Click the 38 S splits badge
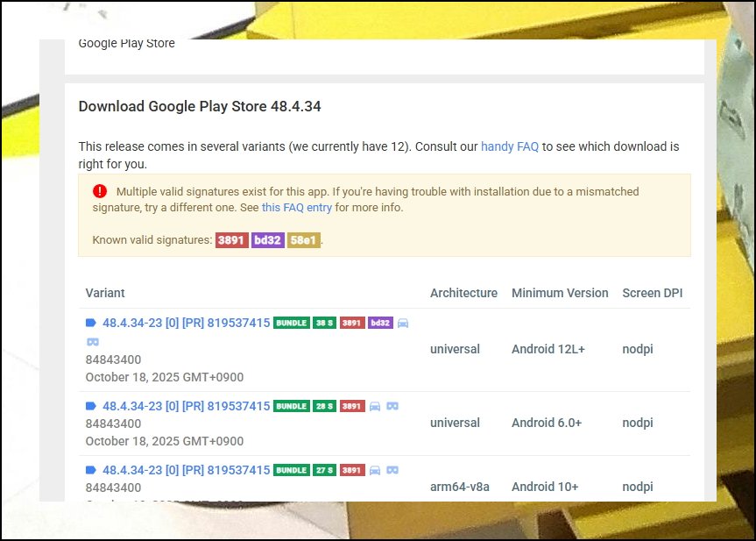Screen dimensions: 756x541 coord(324,323)
